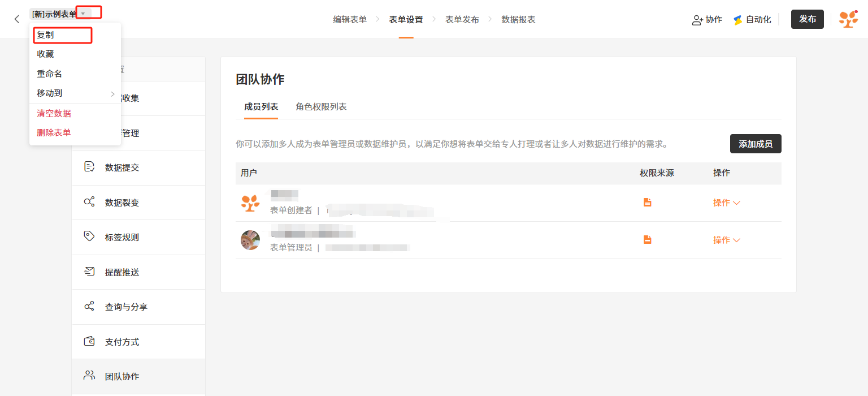Click the [新]示例表单 form title
This screenshot has width=868, height=396.
pyautogui.click(x=54, y=14)
